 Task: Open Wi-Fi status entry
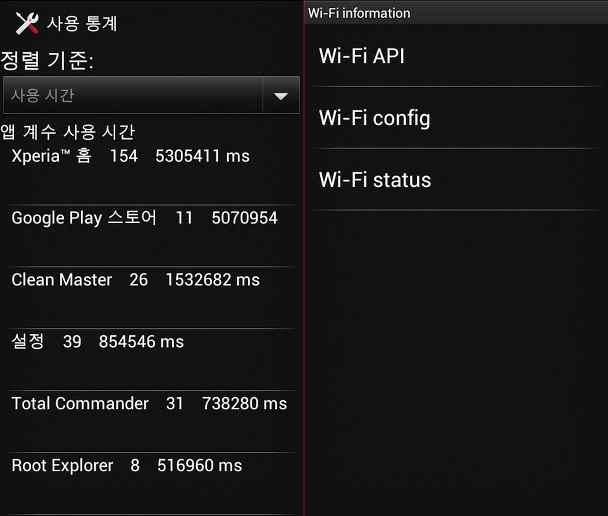coord(456,180)
